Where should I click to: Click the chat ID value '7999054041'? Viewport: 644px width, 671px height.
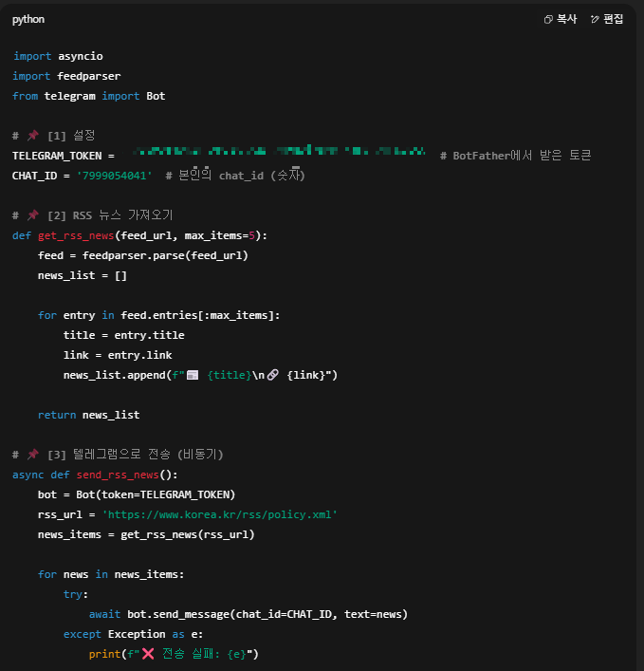coord(114,176)
